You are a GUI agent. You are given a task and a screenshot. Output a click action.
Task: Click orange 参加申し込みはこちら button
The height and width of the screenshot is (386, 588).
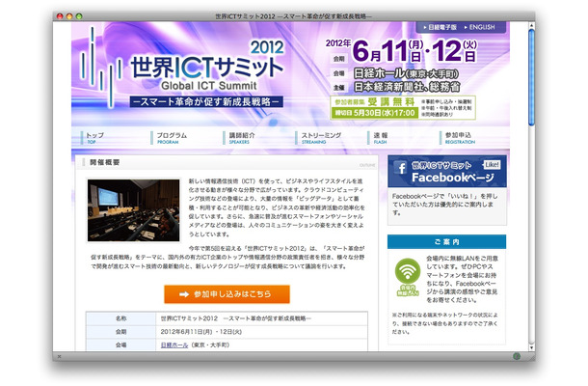pos(227,294)
